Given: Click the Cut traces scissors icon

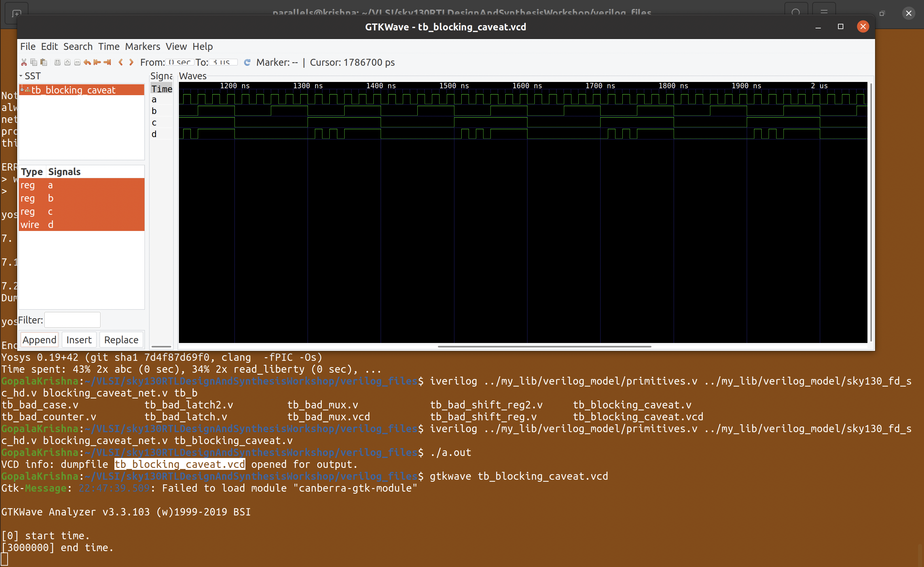Looking at the screenshot, I should point(24,62).
